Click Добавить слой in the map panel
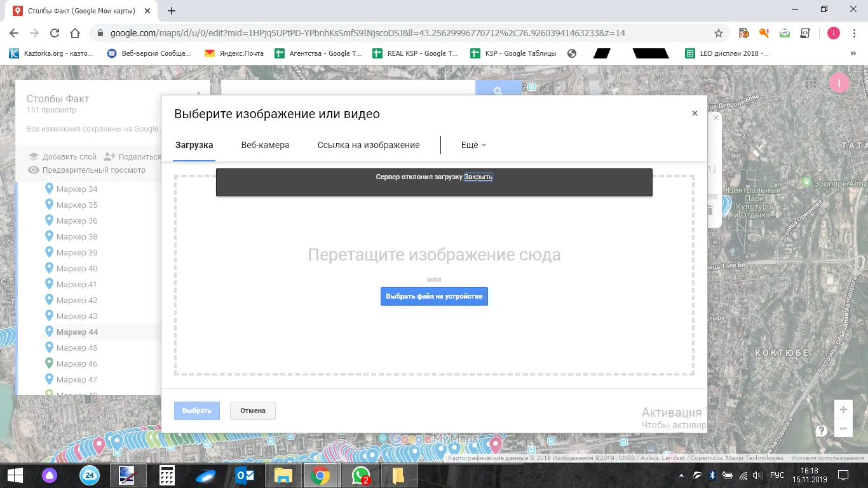The height and width of the screenshot is (488, 868). (62, 156)
